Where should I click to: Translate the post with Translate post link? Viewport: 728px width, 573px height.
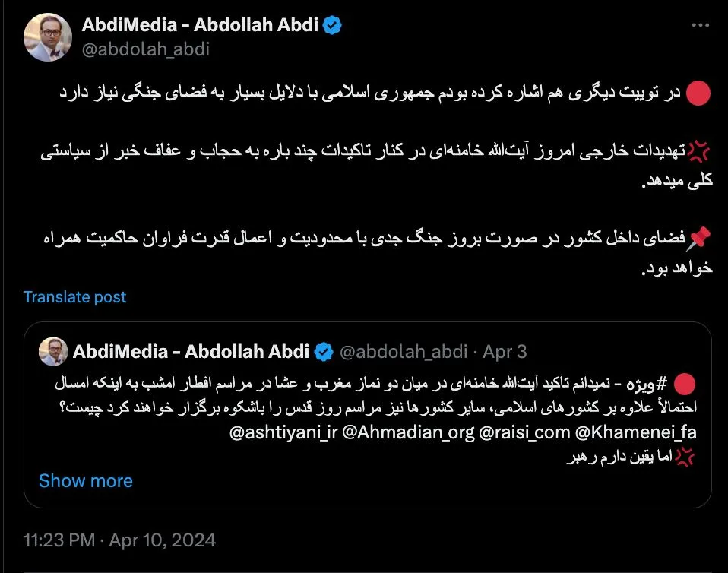[x=74, y=296]
